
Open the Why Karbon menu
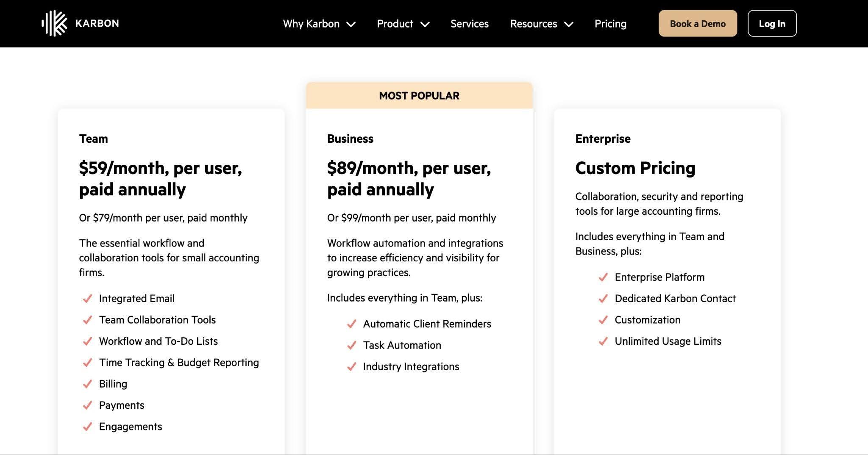click(319, 24)
